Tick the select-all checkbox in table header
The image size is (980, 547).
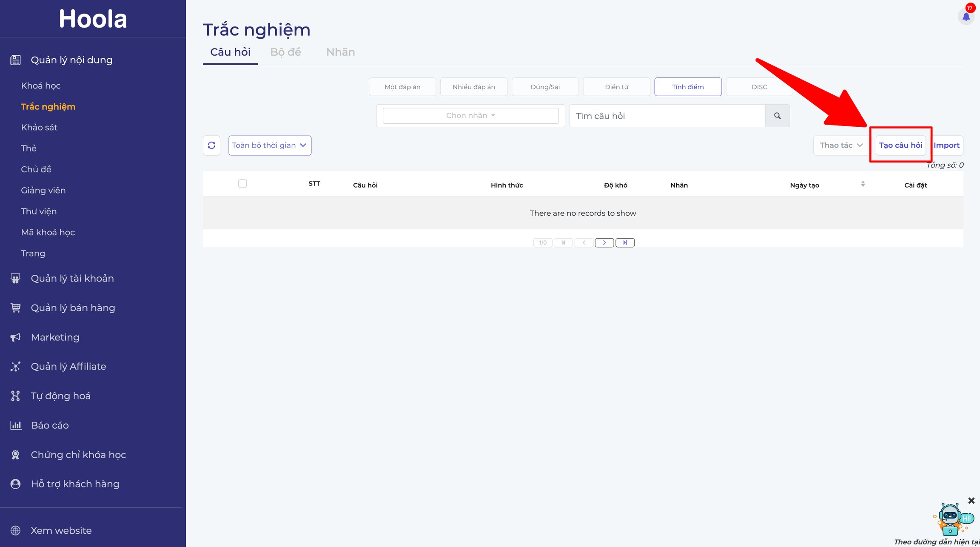point(242,184)
